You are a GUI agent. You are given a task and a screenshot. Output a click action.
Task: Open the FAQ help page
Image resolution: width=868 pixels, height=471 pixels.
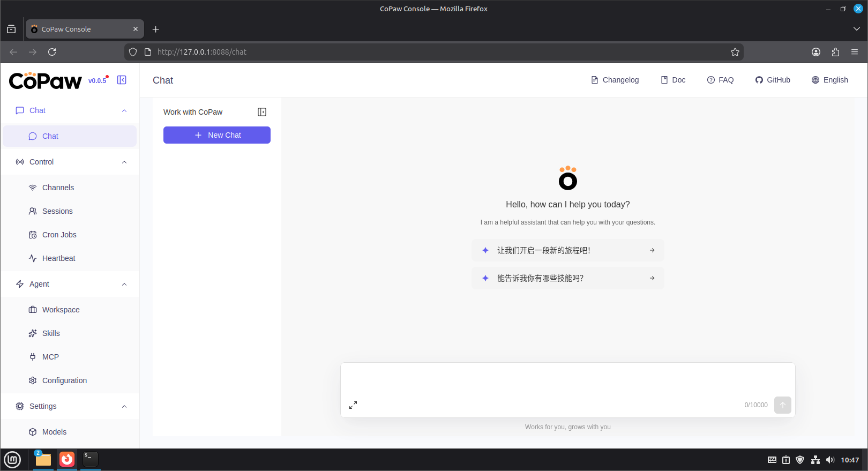point(720,80)
